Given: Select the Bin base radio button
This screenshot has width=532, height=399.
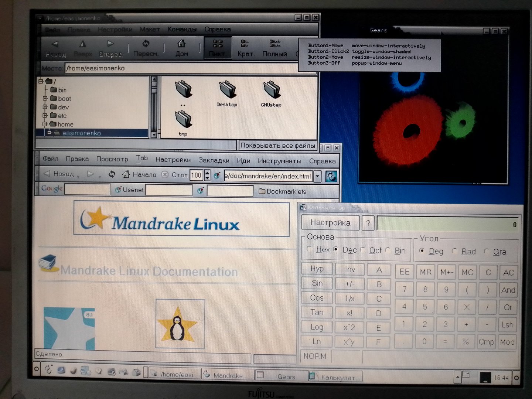Looking at the screenshot, I should (388, 250).
